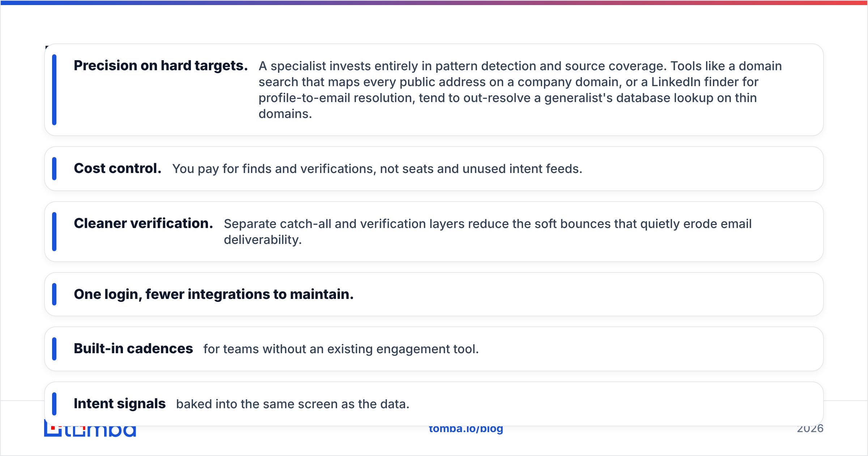The image size is (868, 456).
Task: Click the 'Built-in cadences' heading
Action: coord(133,349)
